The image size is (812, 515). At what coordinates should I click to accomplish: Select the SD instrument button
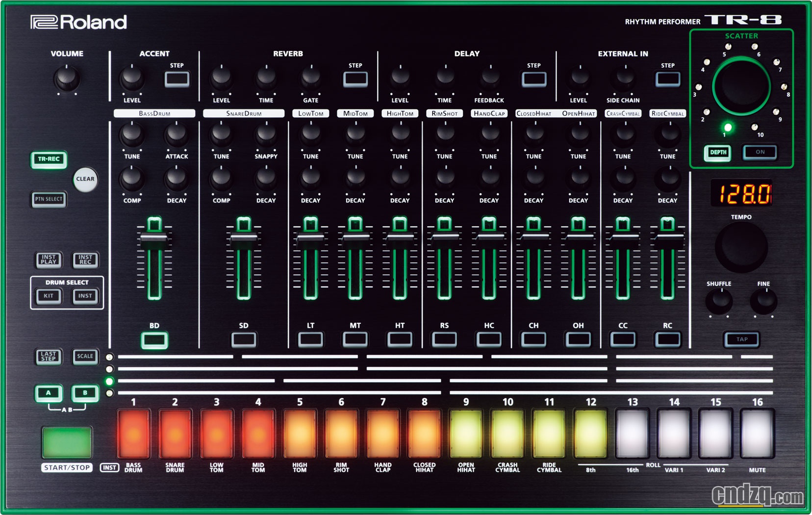[x=244, y=339]
